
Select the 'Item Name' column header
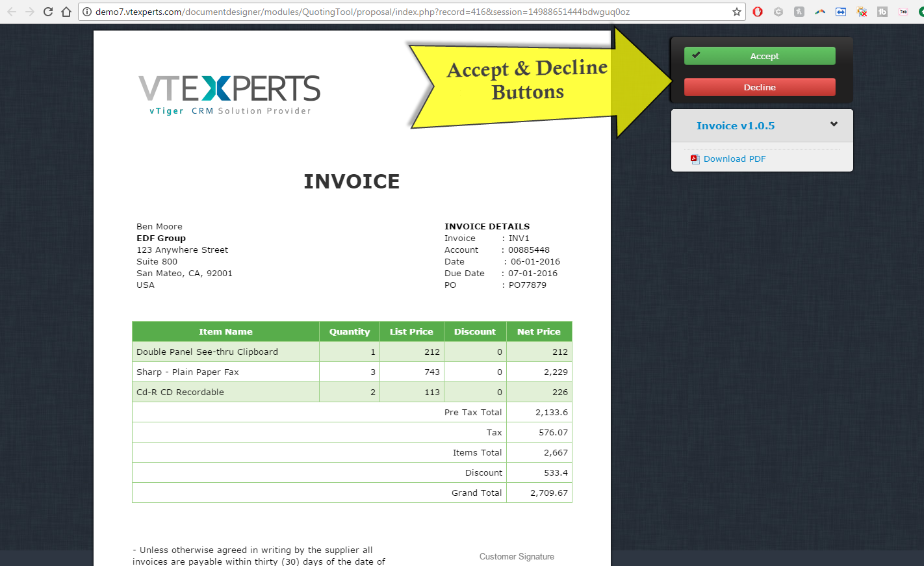click(225, 331)
